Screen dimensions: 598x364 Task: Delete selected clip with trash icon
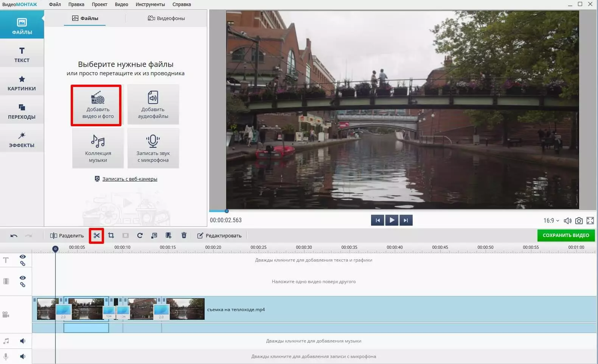(x=184, y=235)
